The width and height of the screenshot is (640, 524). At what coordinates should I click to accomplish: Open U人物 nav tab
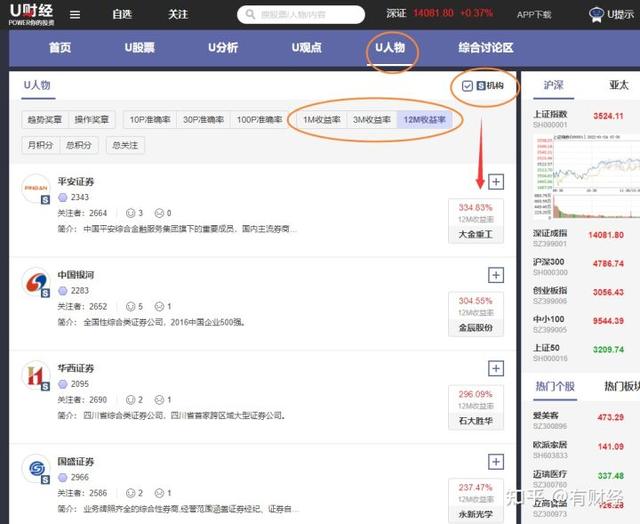[390, 48]
